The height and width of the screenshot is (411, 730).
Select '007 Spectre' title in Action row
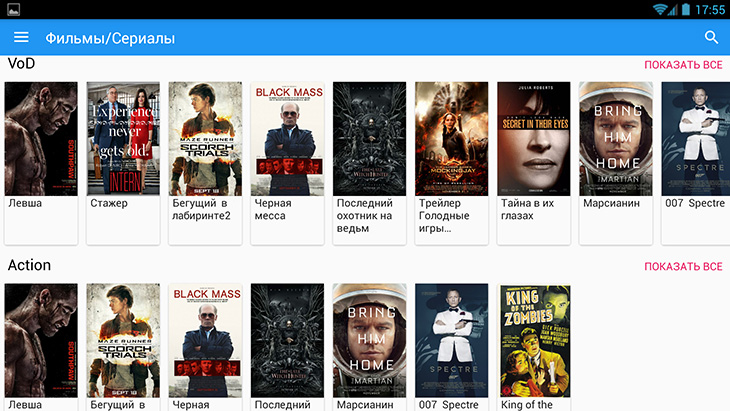pos(448,405)
